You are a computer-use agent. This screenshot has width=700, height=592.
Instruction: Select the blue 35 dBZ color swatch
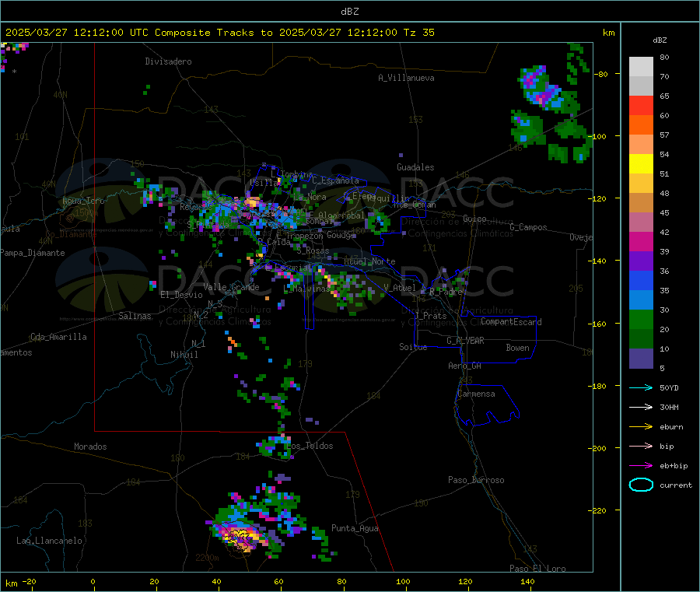(x=641, y=280)
